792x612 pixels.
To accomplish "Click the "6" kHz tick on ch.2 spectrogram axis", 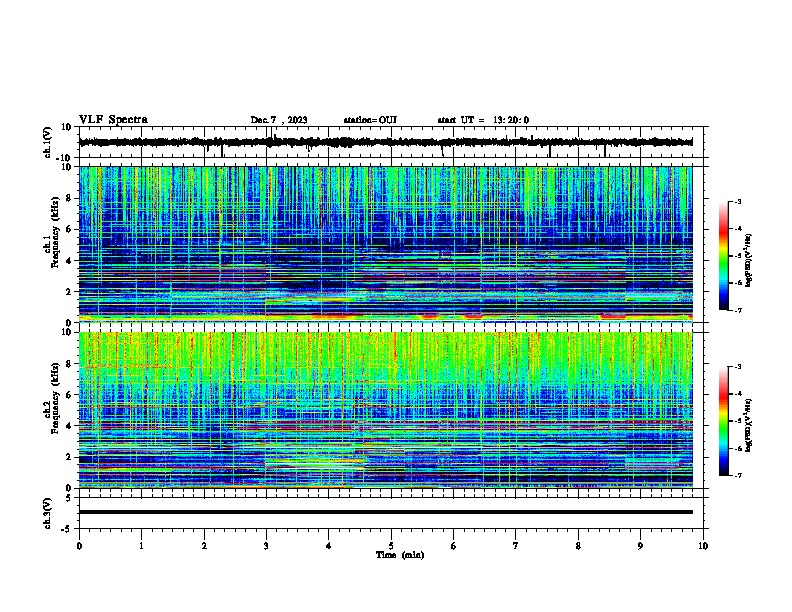I will (69, 395).
